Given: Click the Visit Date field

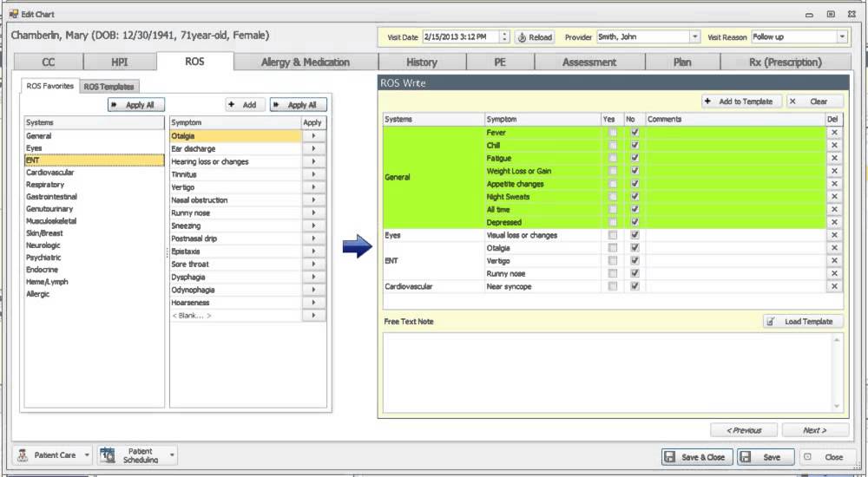Looking at the screenshot, I should (x=461, y=37).
